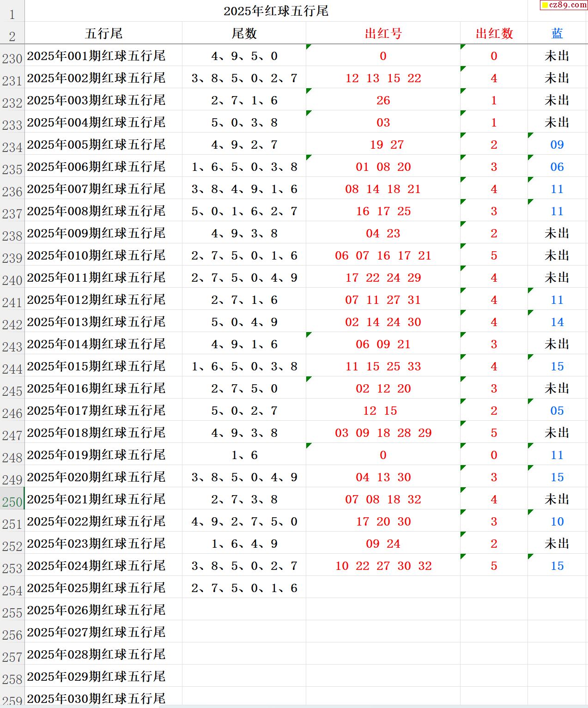Open the cz89.com watermark link
The width and height of the screenshot is (588, 708).
click(x=564, y=5)
